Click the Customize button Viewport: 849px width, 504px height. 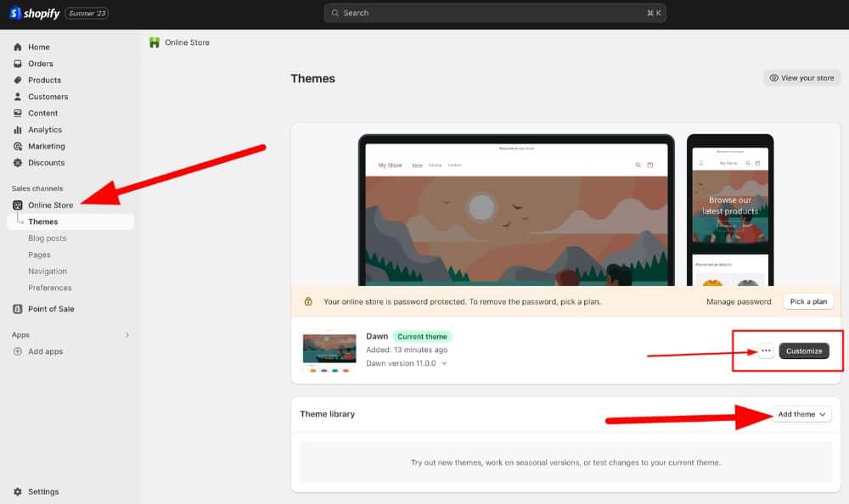pyautogui.click(x=804, y=350)
